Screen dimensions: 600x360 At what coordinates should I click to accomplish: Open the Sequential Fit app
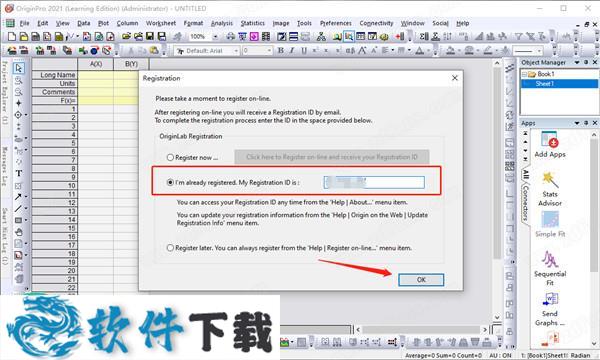550,268
